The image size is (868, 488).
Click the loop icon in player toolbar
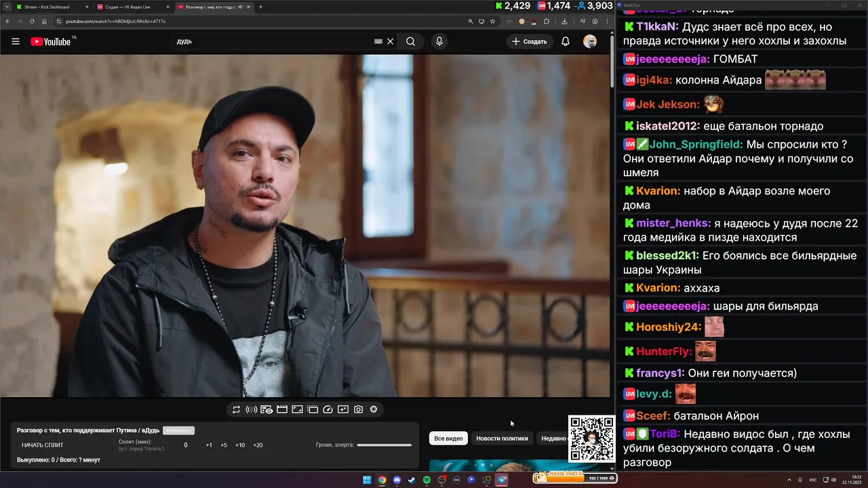coord(236,409)
